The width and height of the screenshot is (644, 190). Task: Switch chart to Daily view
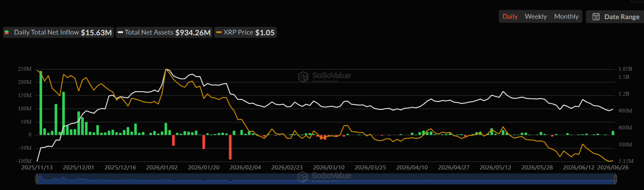click(510, 17)
